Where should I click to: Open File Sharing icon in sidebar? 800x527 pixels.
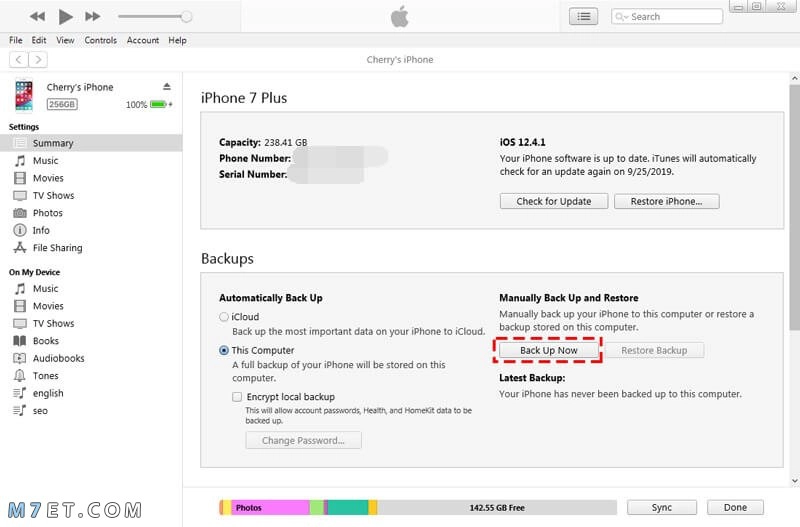[x=20, y=247]
